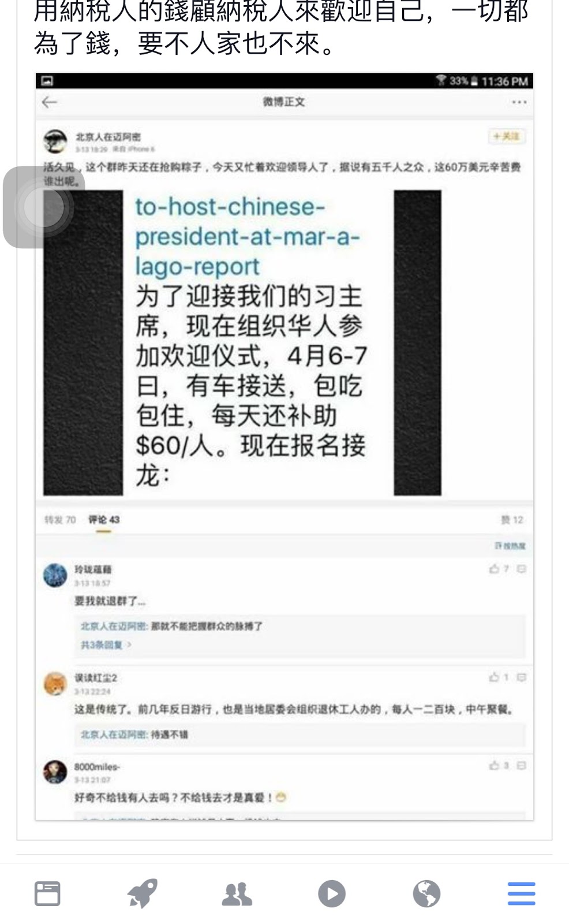Open the 按热度 sort order dropdown
This screenshot has width=569, height=924.
click(x=510, y=546)
